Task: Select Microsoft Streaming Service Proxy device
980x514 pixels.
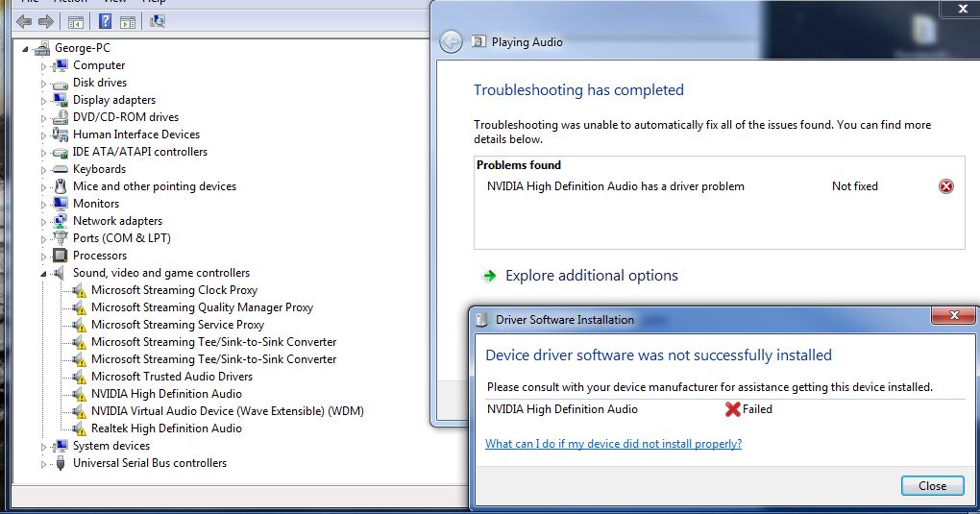Action: (x=178, y=325)
